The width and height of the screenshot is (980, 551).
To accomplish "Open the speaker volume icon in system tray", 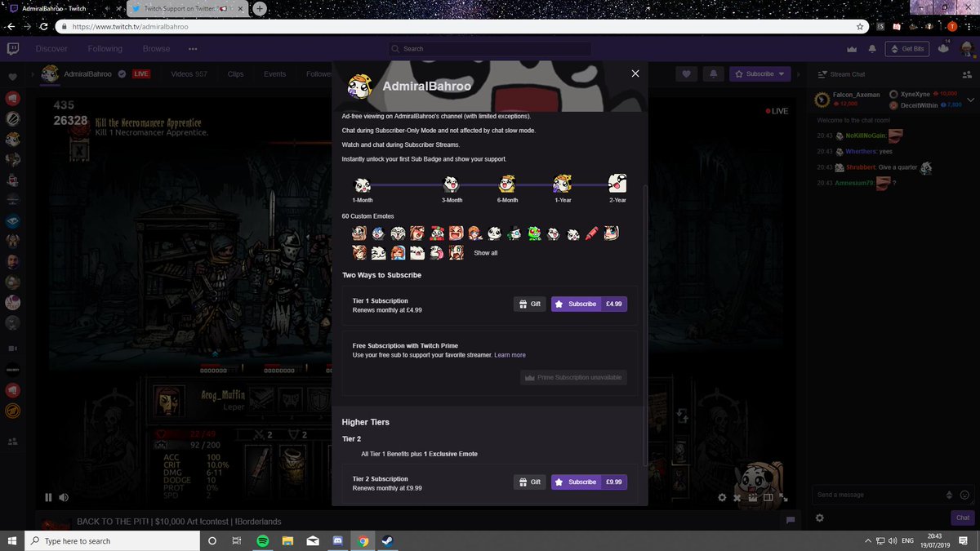I will [x=893, y=540].
